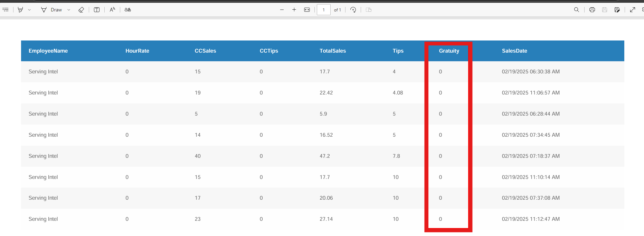The width and height of the screenshot is (644, 236).
Task: Open the Translate tool
Action: [x=128, y=10]
